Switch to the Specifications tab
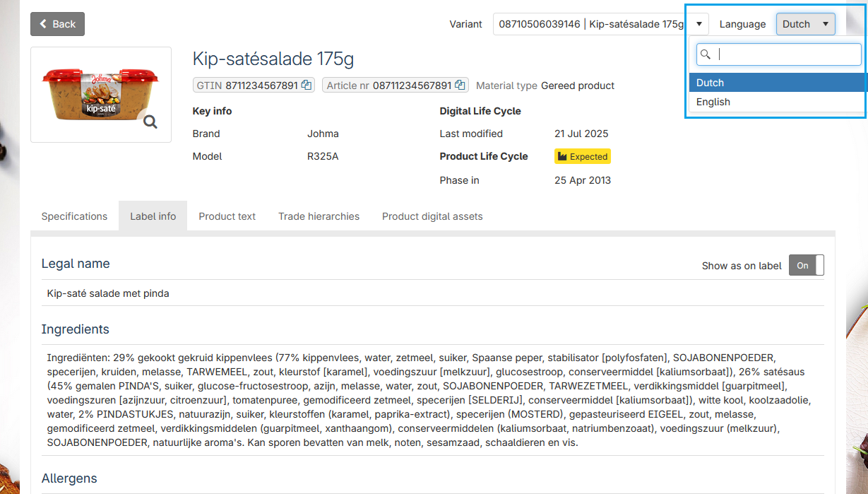 [x=74, y=216]
